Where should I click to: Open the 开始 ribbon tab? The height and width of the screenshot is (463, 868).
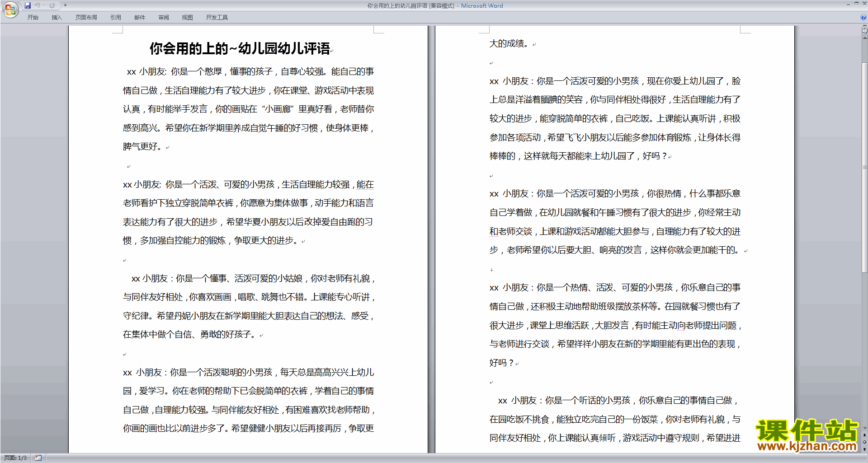[x=33, y=17]
